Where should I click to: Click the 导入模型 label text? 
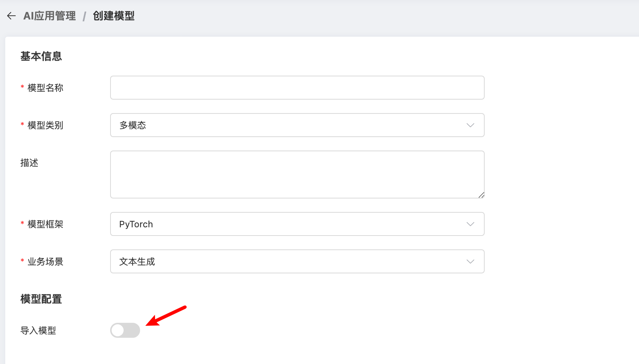38,330
